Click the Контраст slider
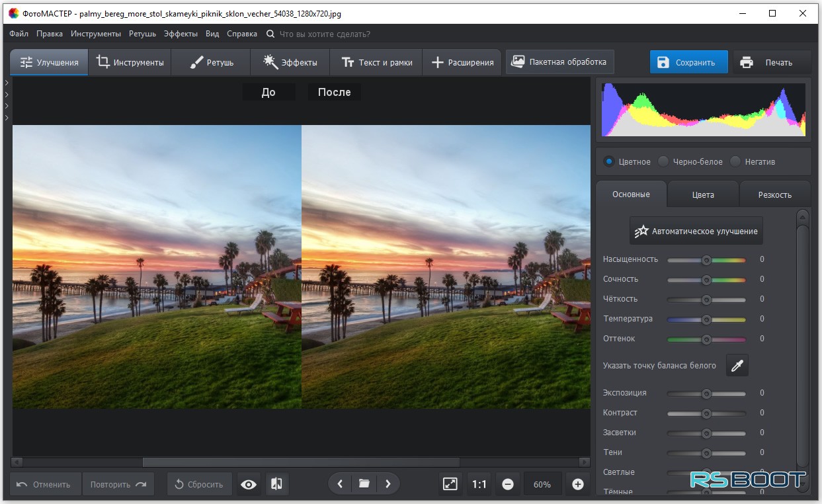The width and height of the screenshot is (822, 504). (x=706, y=413)
